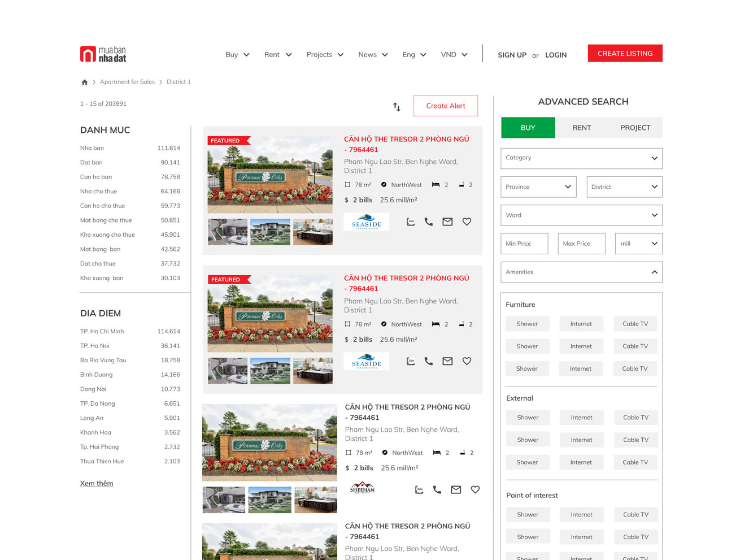740x560 pixels.
Task: Click Apartment for Sales breadcrumb
Action: 128,82
